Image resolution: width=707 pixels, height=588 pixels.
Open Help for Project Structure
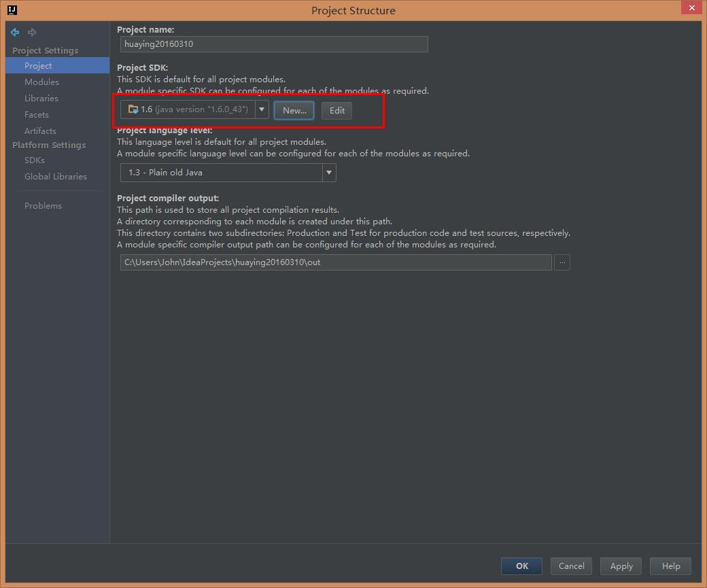(670, 566)
